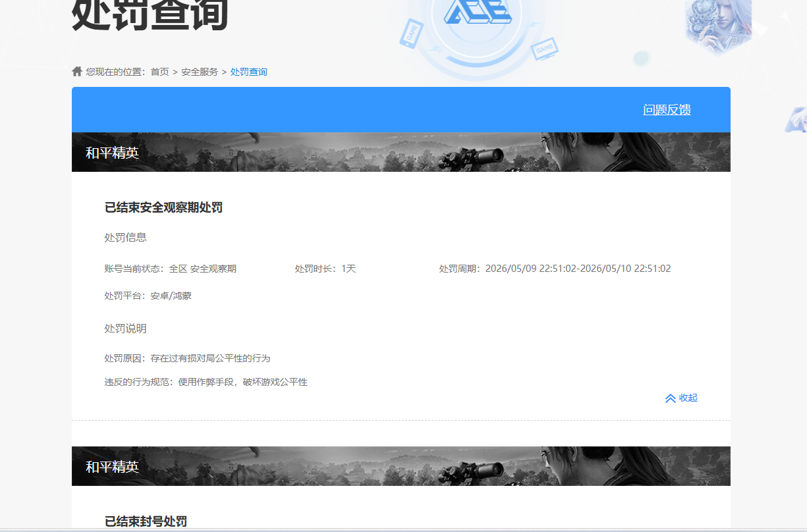This screenshot has width=807, height=532.
Task: Select the 已结束封号处罚 heading
Action: pos(146,521)
